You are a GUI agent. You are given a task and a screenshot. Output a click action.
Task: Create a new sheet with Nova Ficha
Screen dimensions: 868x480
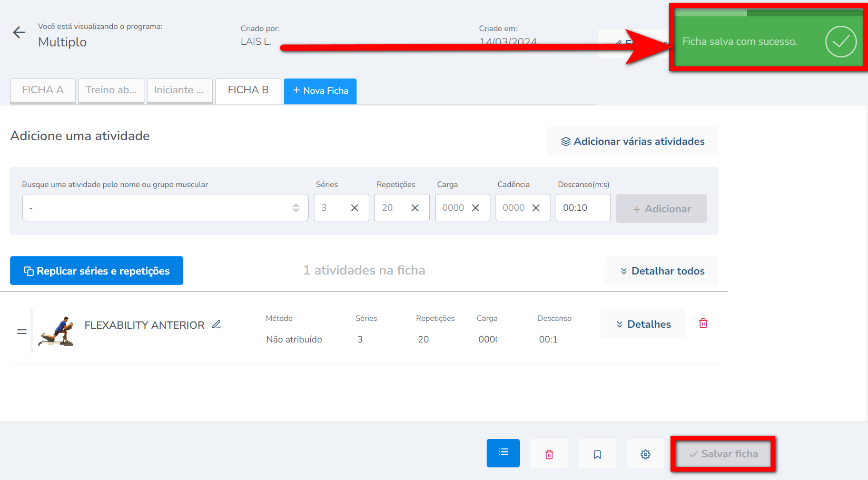(x=320, y=91)
